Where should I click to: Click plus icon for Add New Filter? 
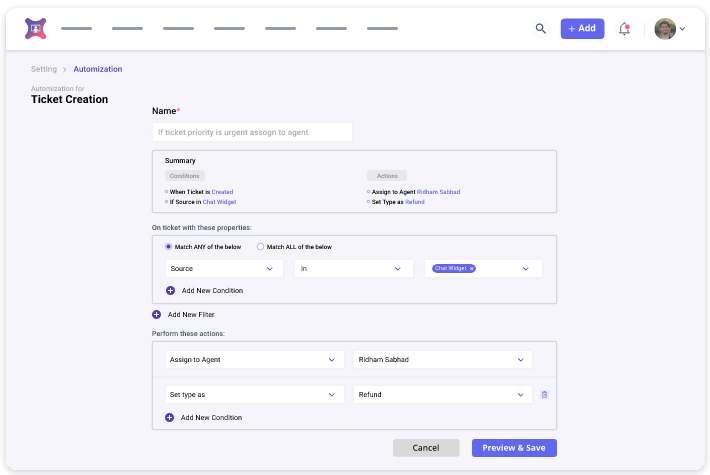(x=156, y=314)
